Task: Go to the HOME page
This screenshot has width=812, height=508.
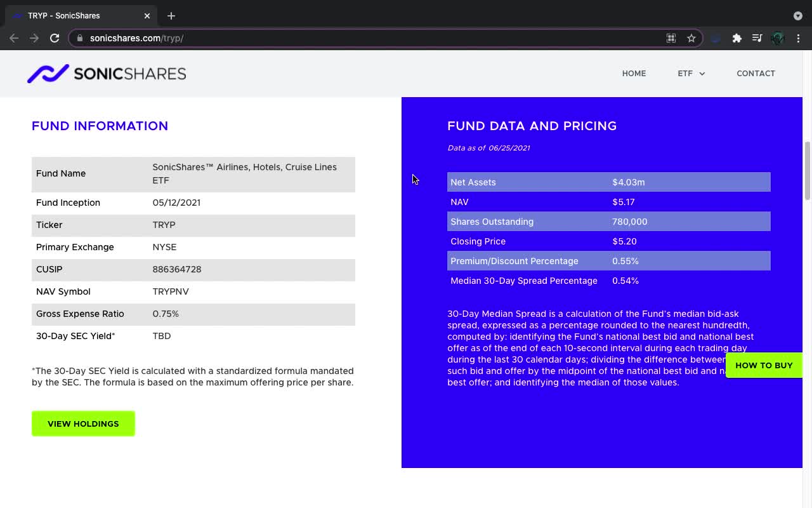Action: tap(634, 74)
